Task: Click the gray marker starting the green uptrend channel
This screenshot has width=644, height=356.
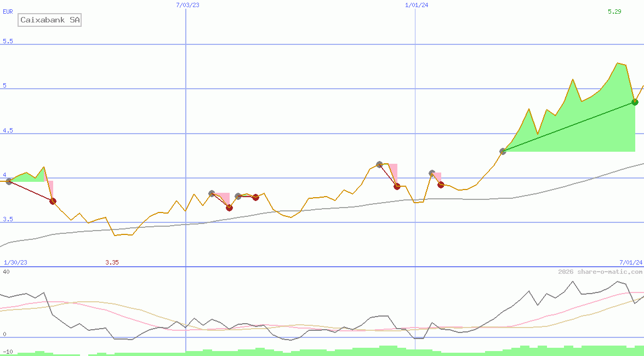Action: click(x=503, y=152)
